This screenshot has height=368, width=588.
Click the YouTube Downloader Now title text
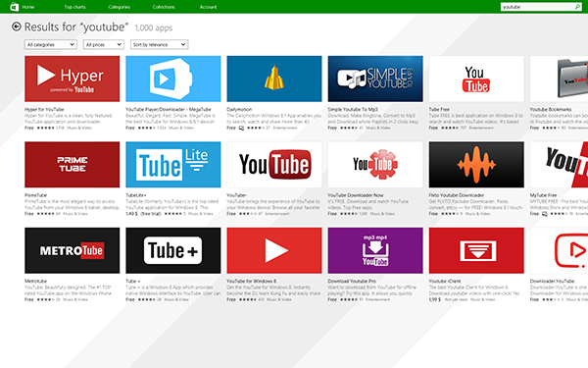tap(356, 195)
